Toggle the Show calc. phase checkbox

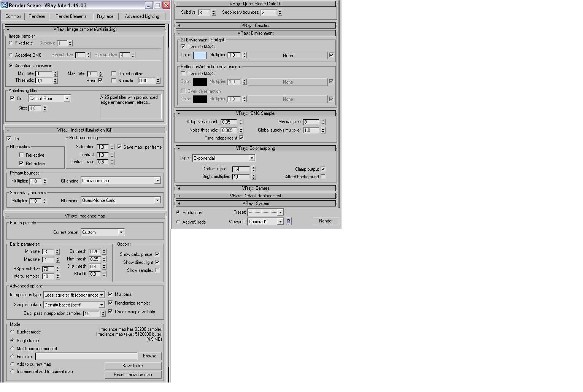pyautogui.click(x=157, y=254)
